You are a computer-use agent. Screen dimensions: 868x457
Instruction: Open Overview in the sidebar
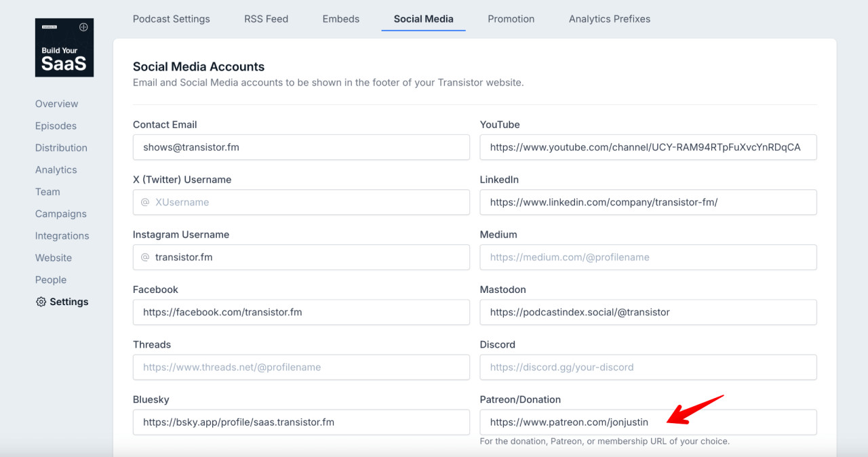click(56, 104)
